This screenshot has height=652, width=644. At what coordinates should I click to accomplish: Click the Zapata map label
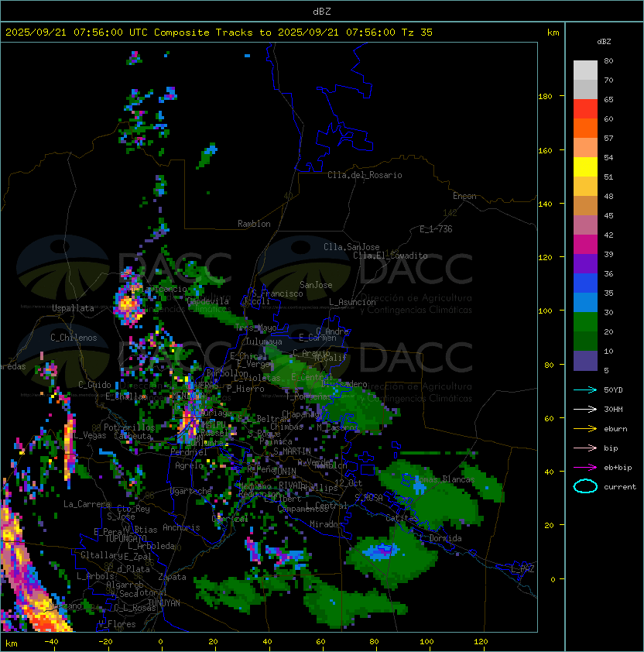click(x=172, y=577)
